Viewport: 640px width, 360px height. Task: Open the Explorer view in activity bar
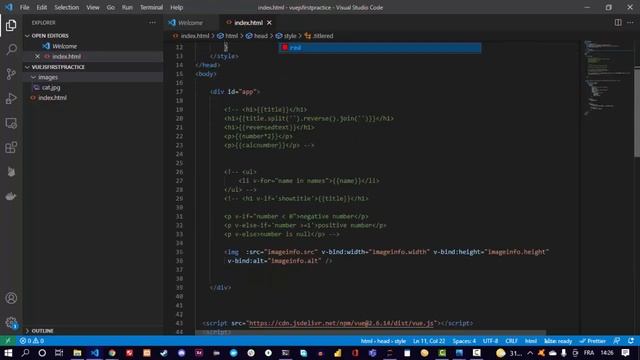pos(11,25)
